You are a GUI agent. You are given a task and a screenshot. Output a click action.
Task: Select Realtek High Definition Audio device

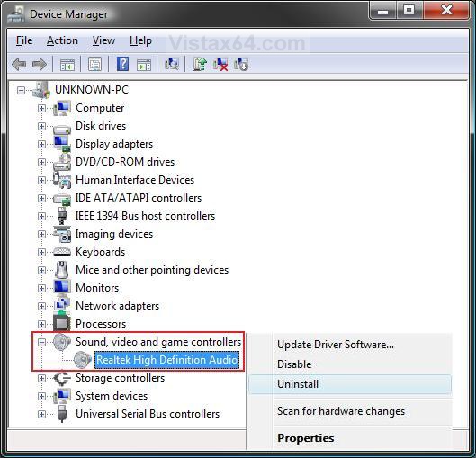point(167,360)
